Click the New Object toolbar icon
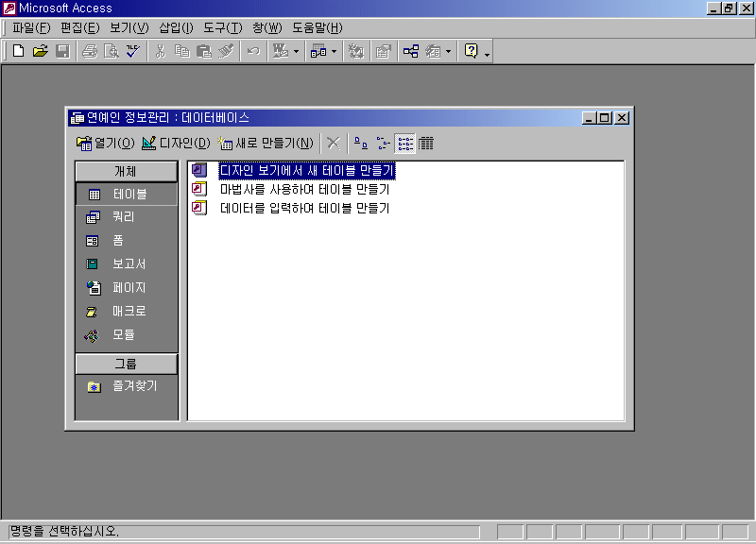The height and width of the screenshot is (544, 756). [433, 51]
